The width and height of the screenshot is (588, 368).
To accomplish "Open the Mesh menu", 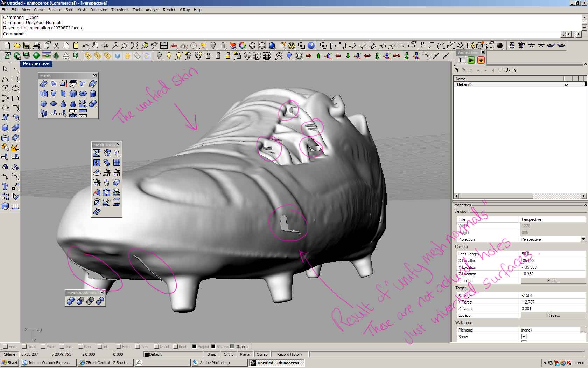I will (x=82, y=10).
